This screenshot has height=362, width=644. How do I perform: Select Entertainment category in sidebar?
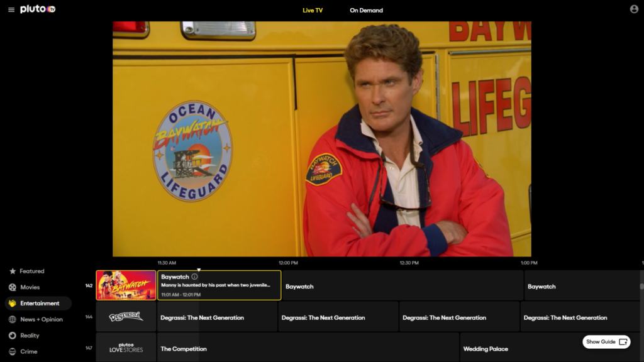(x=38, y=304)
